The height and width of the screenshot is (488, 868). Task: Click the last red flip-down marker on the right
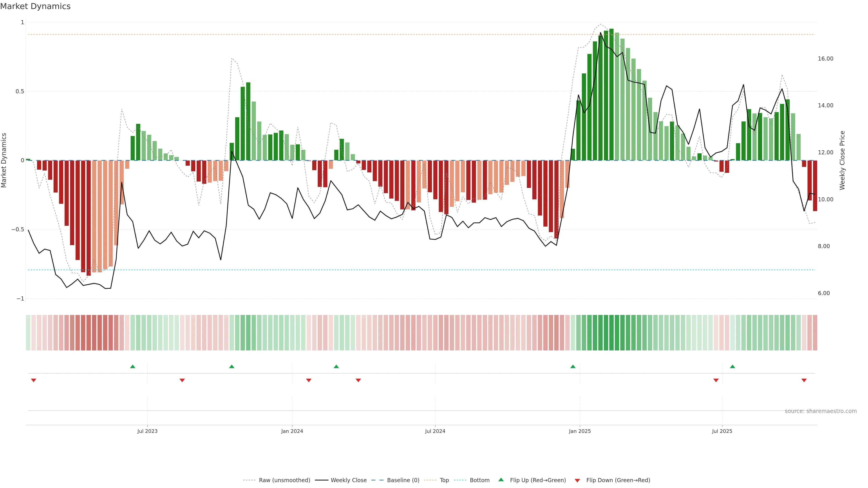804,380
